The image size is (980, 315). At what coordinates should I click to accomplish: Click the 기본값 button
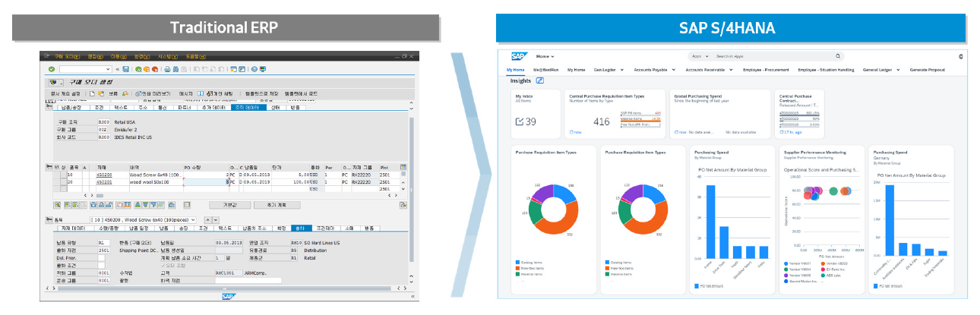[x=230, y=205]
